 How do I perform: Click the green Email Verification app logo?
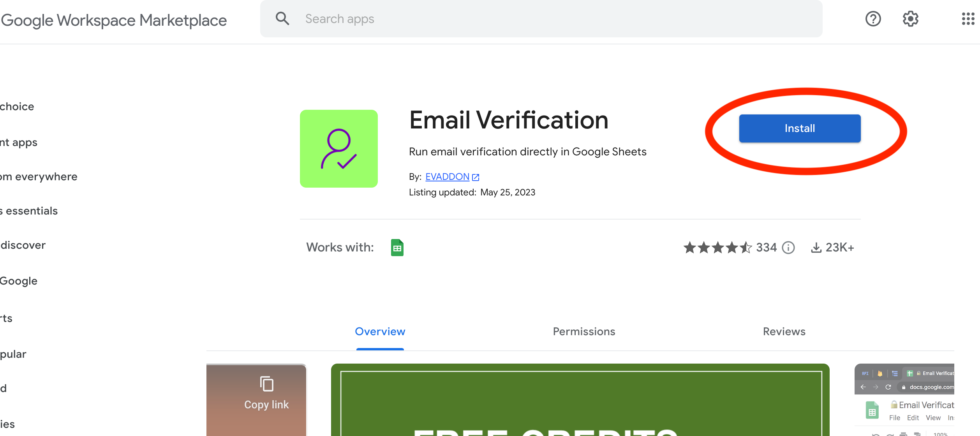point(338,149)
